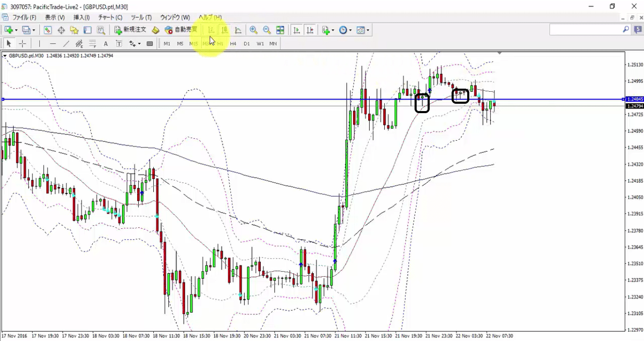Click the 1.25130 price axis label

pyautogui.click(x=635, y=65)
